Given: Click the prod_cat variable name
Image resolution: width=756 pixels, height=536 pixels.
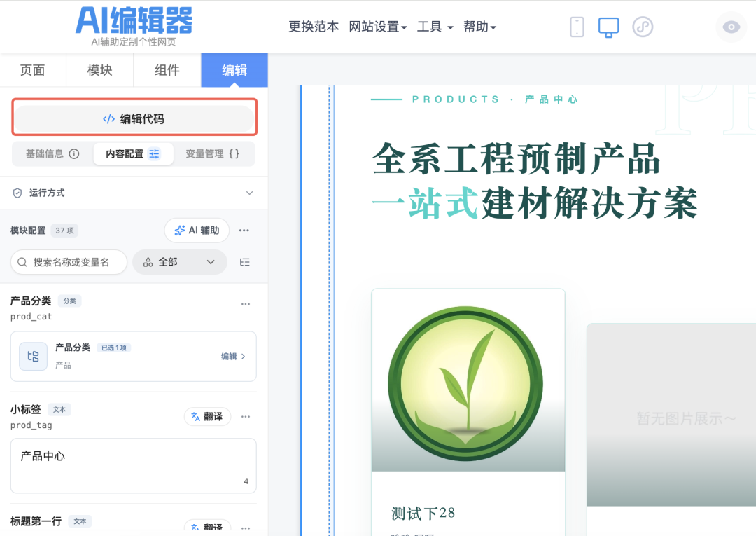Looking at the screenshot, I should 31,317.
